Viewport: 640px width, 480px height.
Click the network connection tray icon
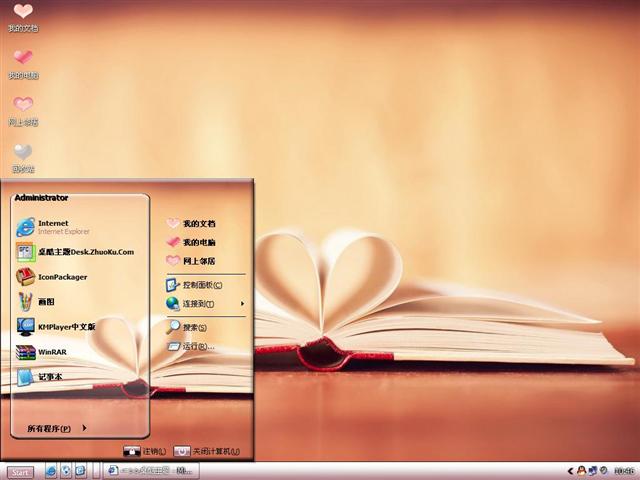(x=592, y=471)
